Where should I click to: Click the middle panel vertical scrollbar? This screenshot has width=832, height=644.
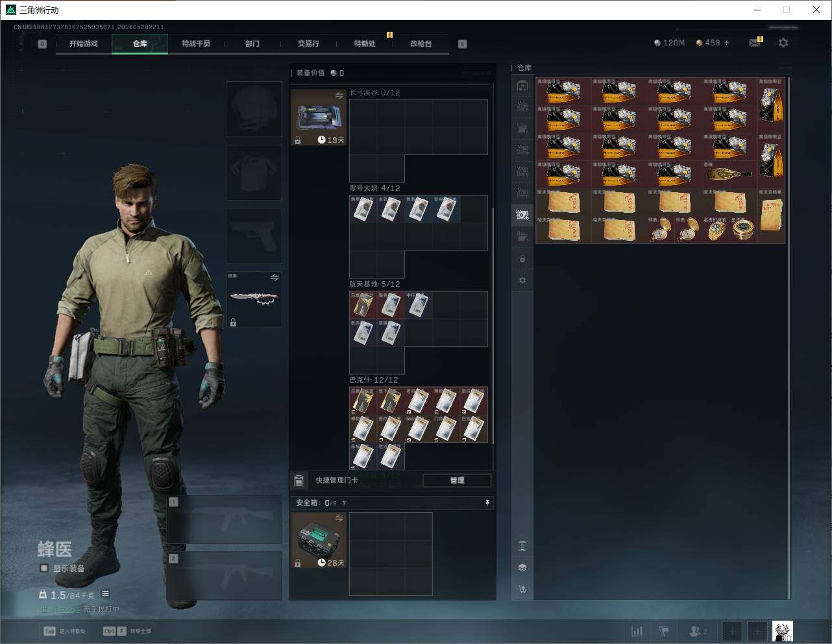tap(493, 326)
